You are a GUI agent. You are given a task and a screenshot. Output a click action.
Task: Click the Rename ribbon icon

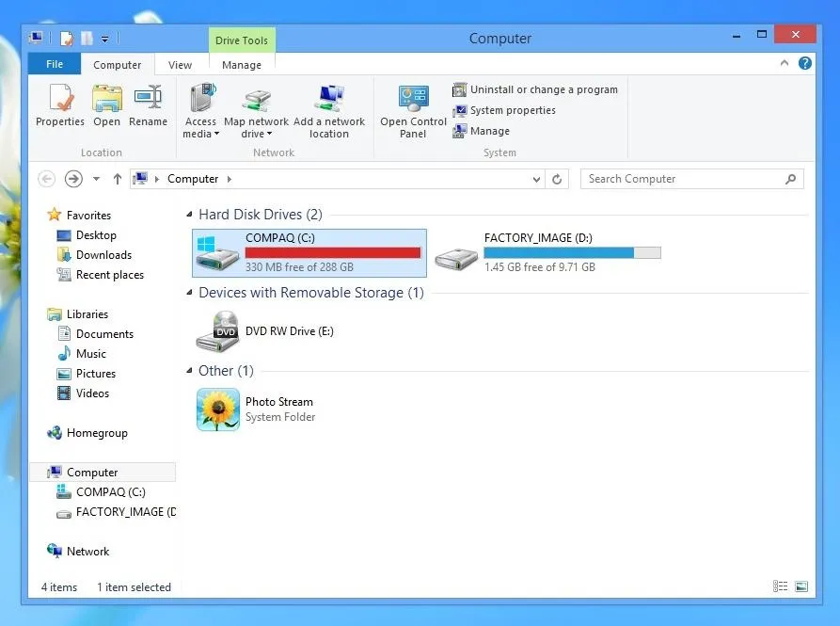148,97
